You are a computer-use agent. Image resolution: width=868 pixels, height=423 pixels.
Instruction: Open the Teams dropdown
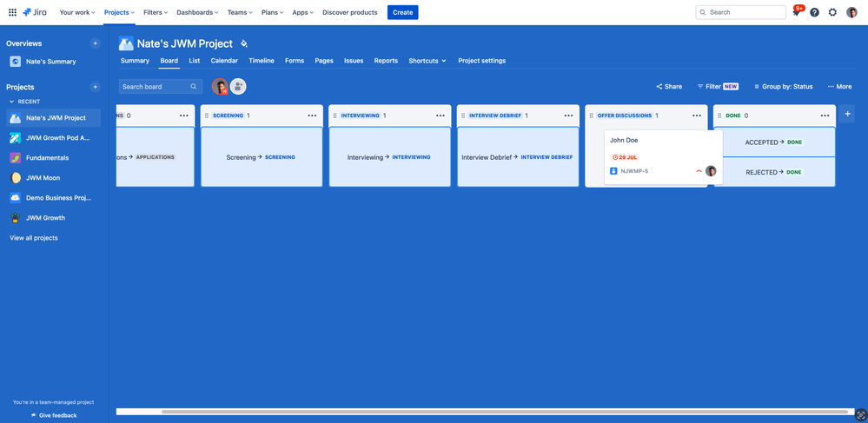click(240, 12)
